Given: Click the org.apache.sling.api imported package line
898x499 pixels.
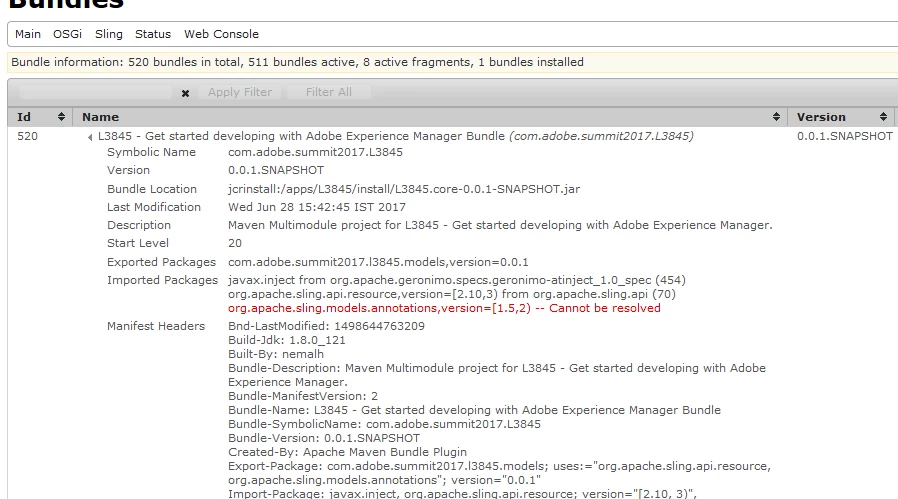Looking at the screenshot, I should tap(452, 294).
